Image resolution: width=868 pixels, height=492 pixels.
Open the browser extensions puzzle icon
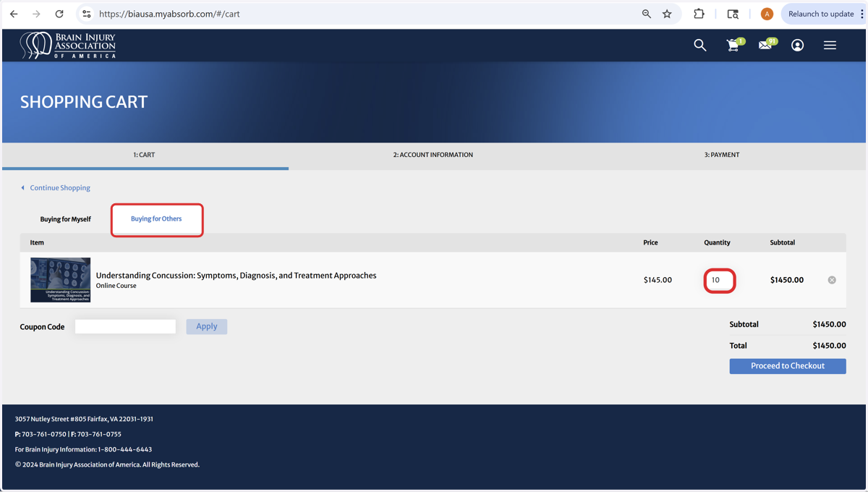[x=699, y=14]
